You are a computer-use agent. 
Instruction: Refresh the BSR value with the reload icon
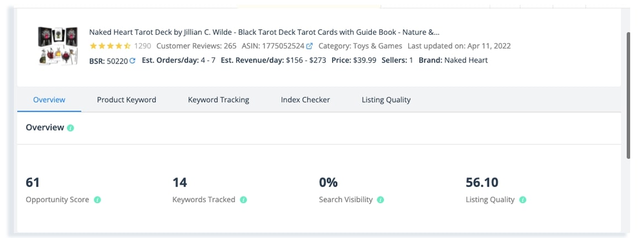(132, 61)
